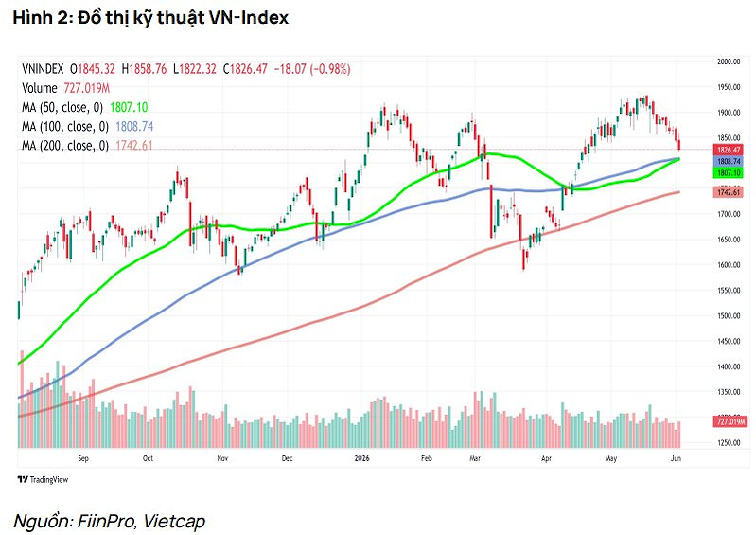Click the Sep label on time axis
This screenshot has width=756, height=535.
click(83, 458)
